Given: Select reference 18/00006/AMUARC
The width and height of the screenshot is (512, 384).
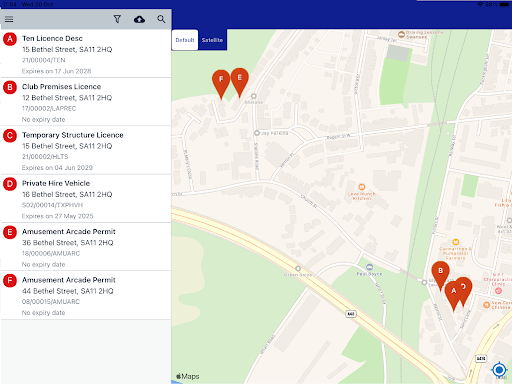Looking at the screenshot, I should click(x=51, y=253).
